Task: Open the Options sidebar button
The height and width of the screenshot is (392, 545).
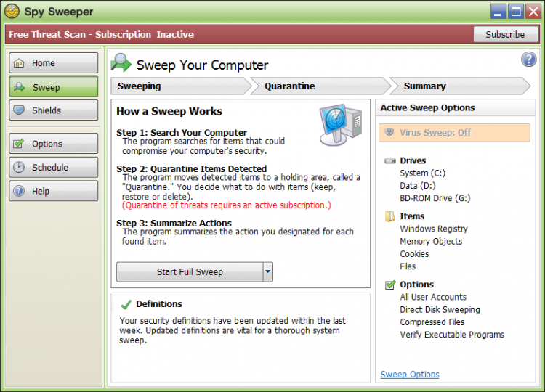Action: pos(54,144)
